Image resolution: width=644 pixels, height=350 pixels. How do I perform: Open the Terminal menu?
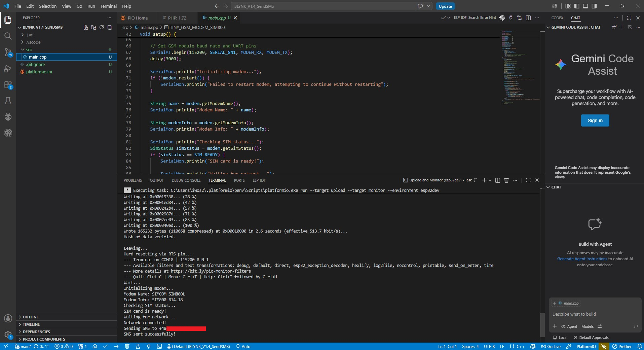pyautogui.click(x=108, y=6)
